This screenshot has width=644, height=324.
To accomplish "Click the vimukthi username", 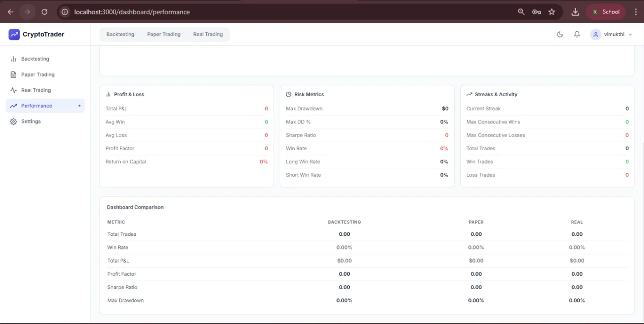I will coord(614,34).
